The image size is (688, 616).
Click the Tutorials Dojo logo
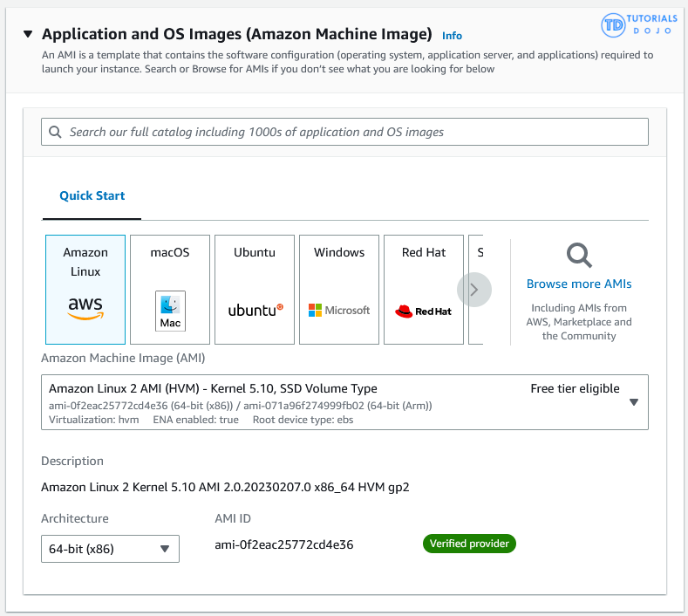point(638,25)
